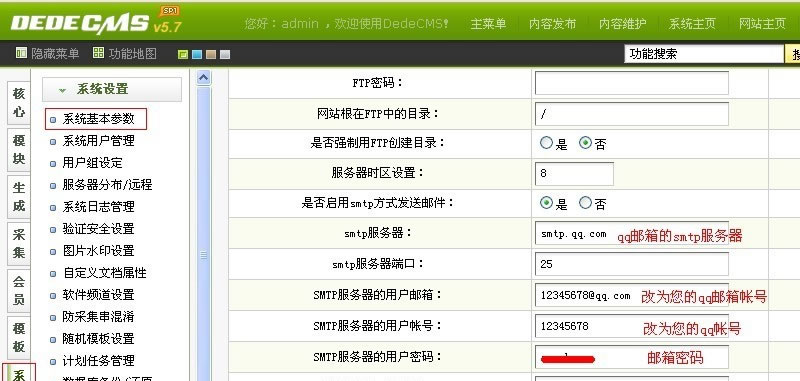This screenshot has width=800, height=381.
Task: Open 用户组设定 in side menu
Action: pyautogui.click(x=92, y=163)
